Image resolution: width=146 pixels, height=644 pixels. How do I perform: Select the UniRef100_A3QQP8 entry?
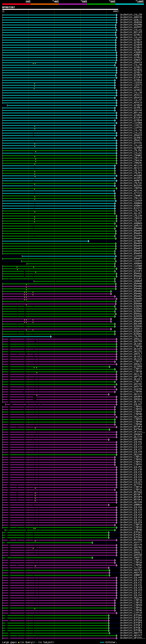coord(131,53)
